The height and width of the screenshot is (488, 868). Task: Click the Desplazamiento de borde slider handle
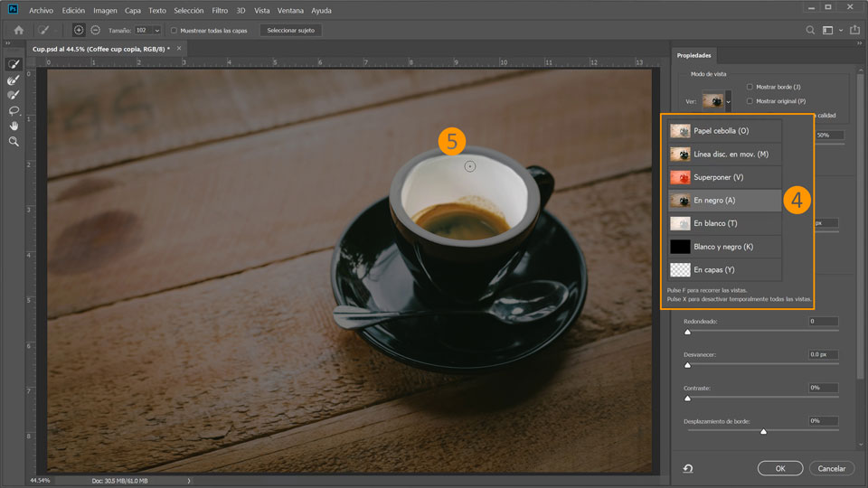tap(763, 432)
